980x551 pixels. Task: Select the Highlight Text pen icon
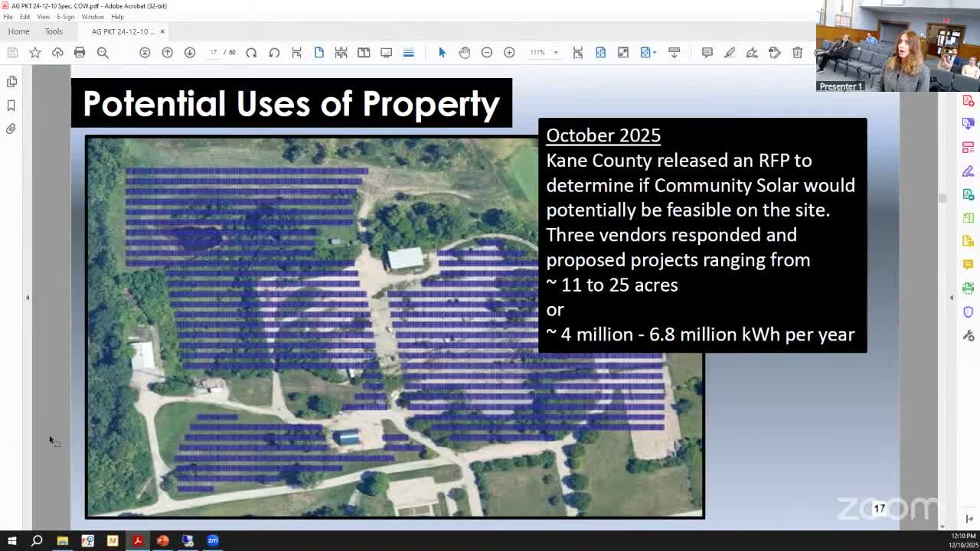(x=730, y=52)
